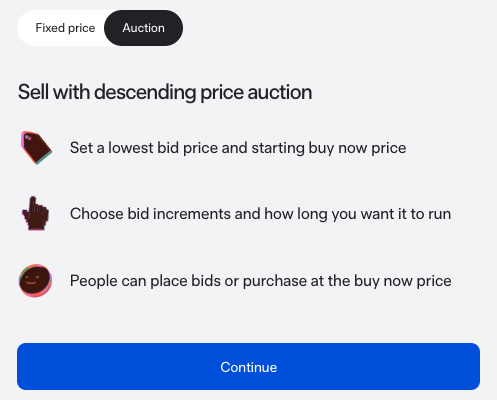The height and width of the screenshot is (400, 497).
Task: Select the Auction option
Action: click(143, 28)
